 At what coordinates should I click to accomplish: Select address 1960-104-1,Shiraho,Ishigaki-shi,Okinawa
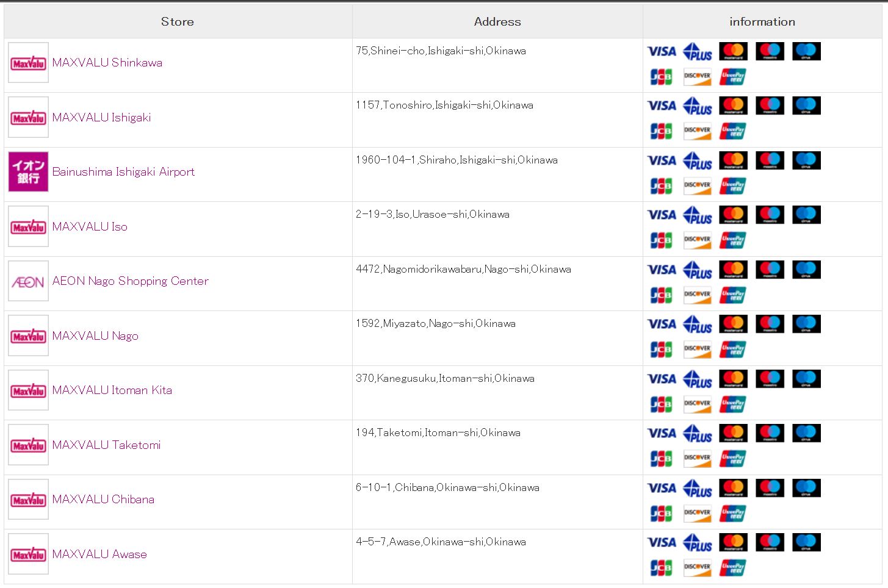pyautogui.click(x=457, y=160)
